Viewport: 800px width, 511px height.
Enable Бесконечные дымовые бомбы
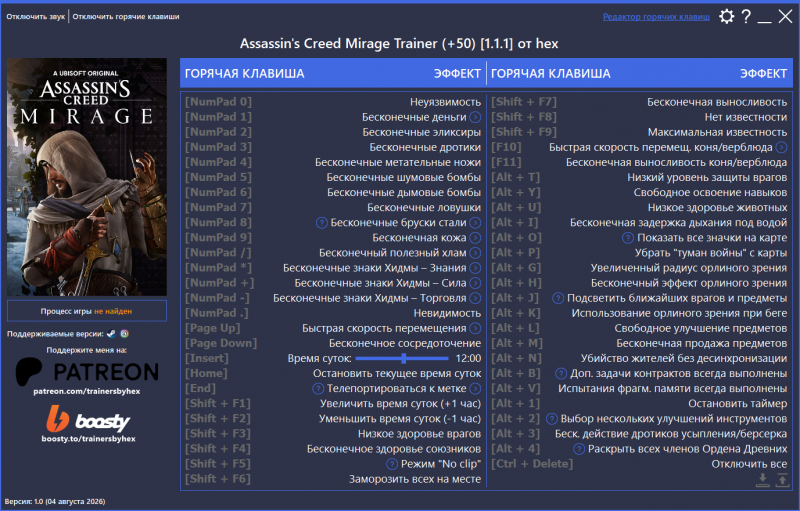click(404, 192)
